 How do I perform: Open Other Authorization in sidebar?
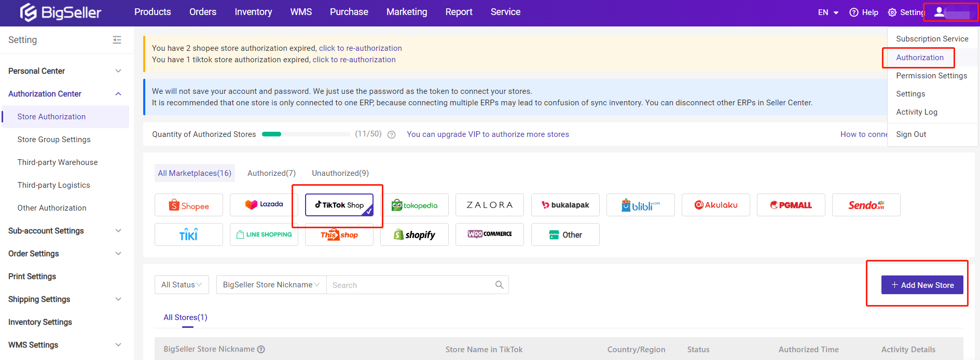(52, 208)
